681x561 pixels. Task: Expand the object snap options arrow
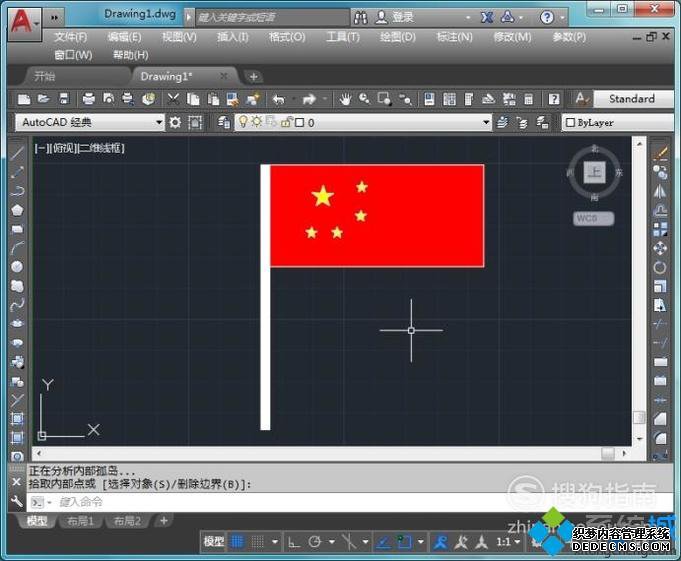(x=420, y=541)
